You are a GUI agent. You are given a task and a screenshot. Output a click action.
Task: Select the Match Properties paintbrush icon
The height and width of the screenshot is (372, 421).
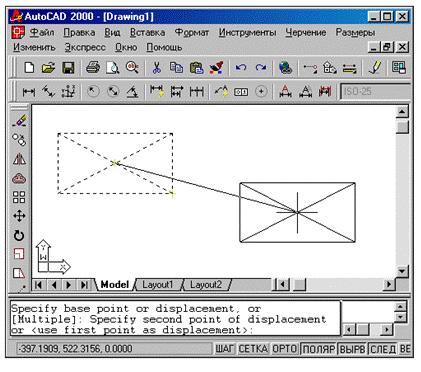coord(216,68)
